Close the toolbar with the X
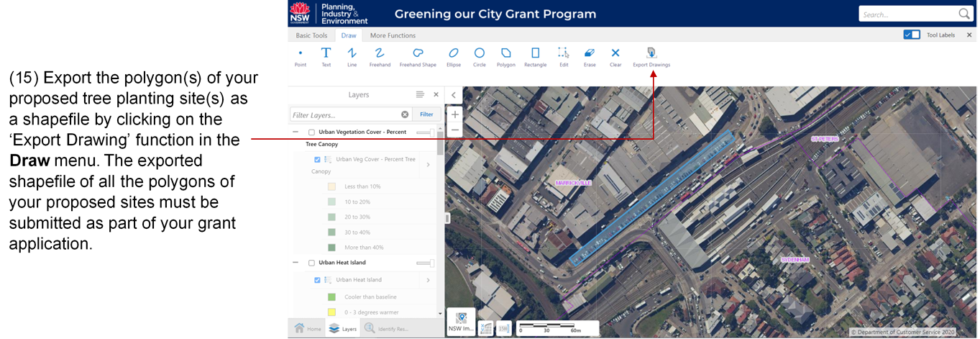 [x=968, y=35]
